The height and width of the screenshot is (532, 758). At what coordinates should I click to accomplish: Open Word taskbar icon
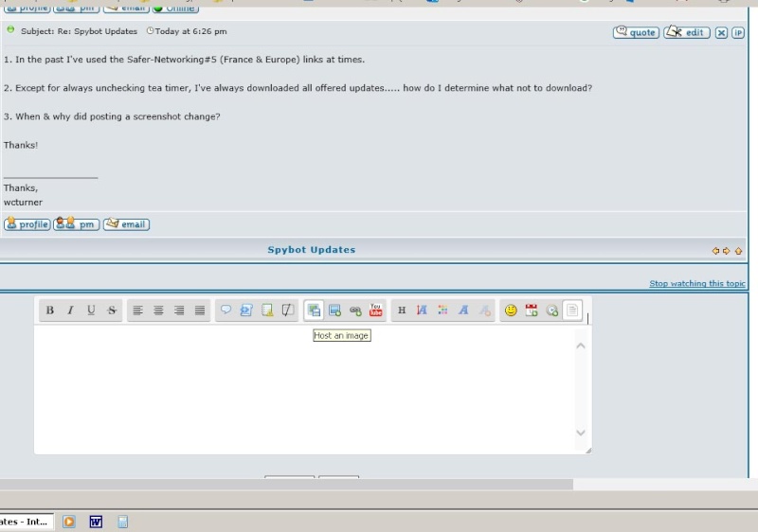96,522
